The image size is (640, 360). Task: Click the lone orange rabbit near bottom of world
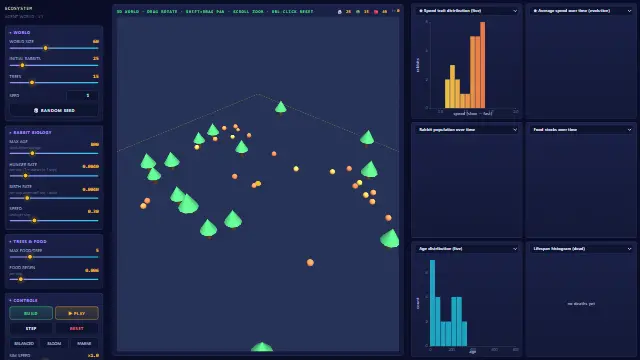[310, 262]
